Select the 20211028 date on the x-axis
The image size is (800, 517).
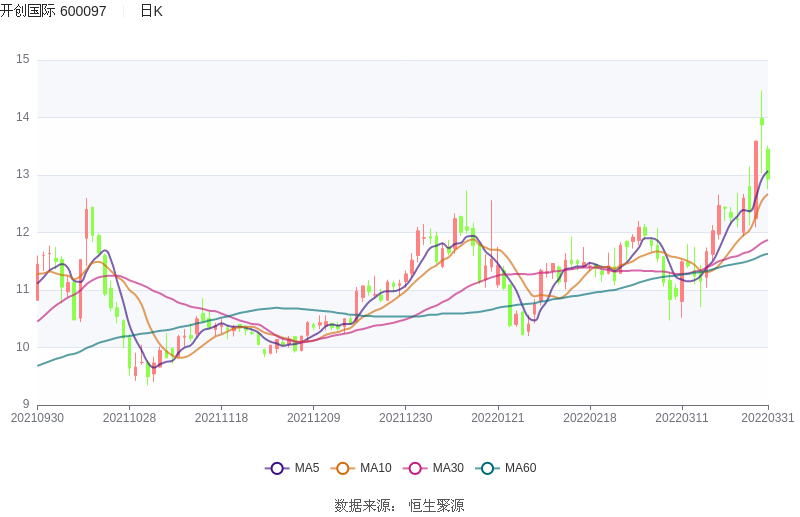(x=129, y=417)
